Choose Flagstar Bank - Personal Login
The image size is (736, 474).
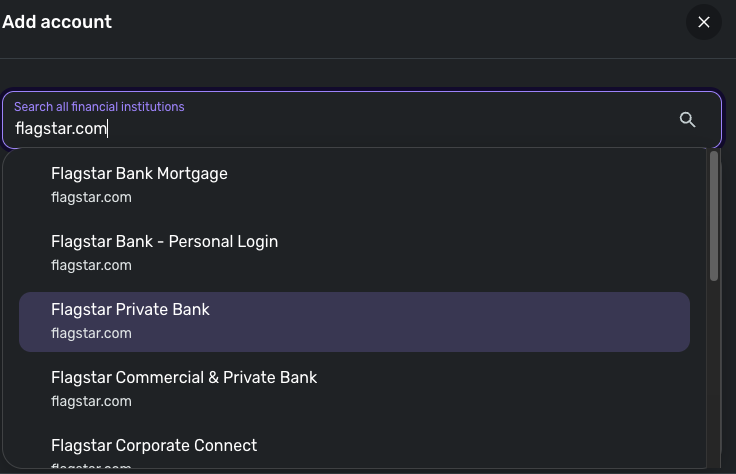point(164,242)
